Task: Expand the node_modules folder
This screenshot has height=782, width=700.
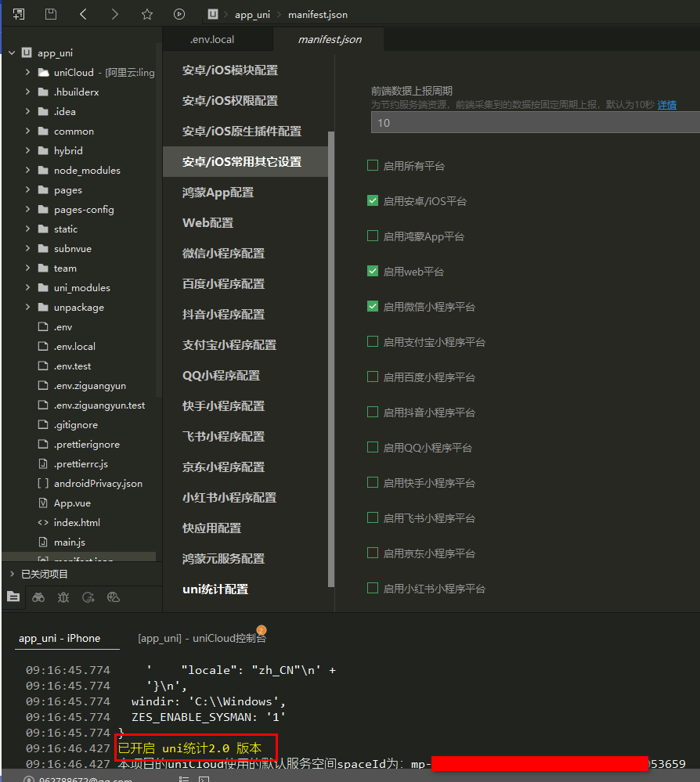Action: tap(27, 171)
